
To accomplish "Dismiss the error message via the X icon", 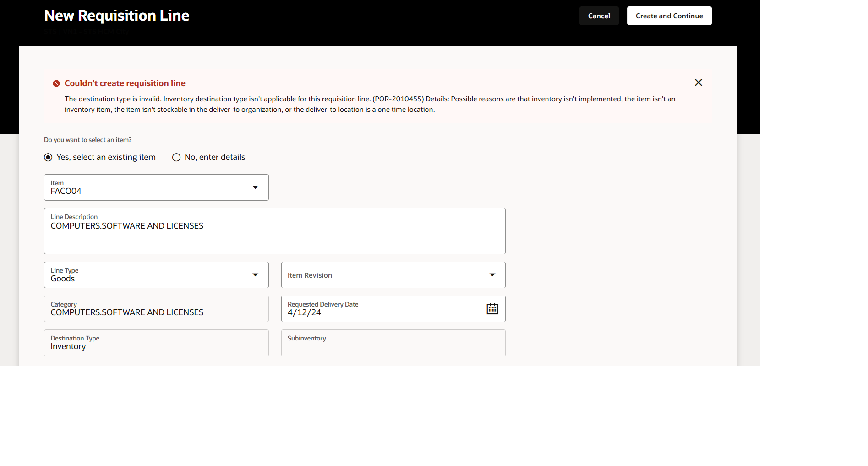I will coord(698,82).
